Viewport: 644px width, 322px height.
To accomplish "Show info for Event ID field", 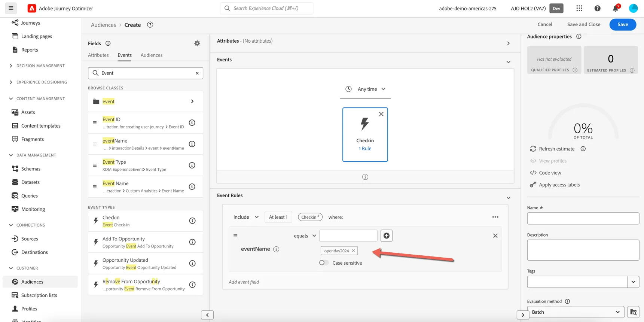I will (x=192, y=122).
